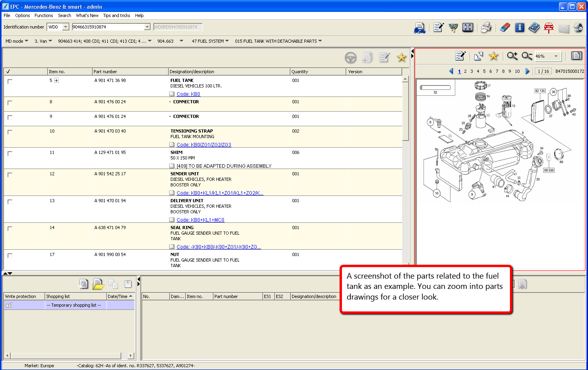Check the box for item 5 FUEL TANK
This screenshot has height=370, width=588.
[10, 81]
